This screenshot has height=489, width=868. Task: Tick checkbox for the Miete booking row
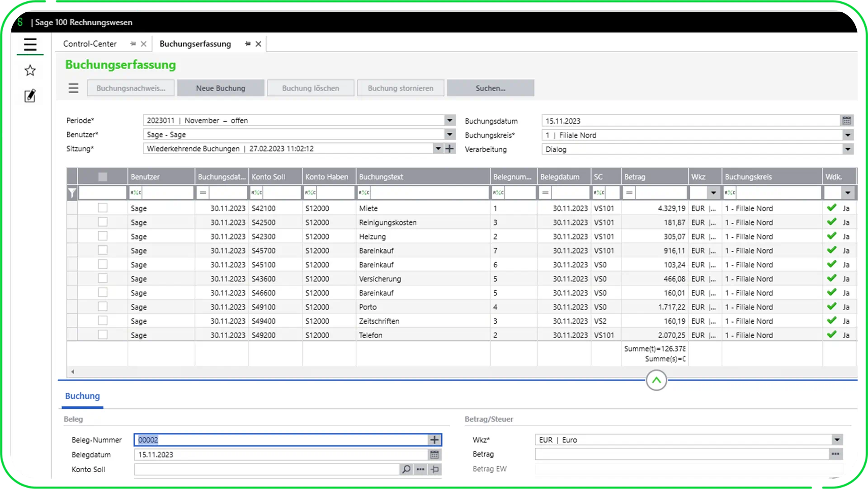coord(103,208)
